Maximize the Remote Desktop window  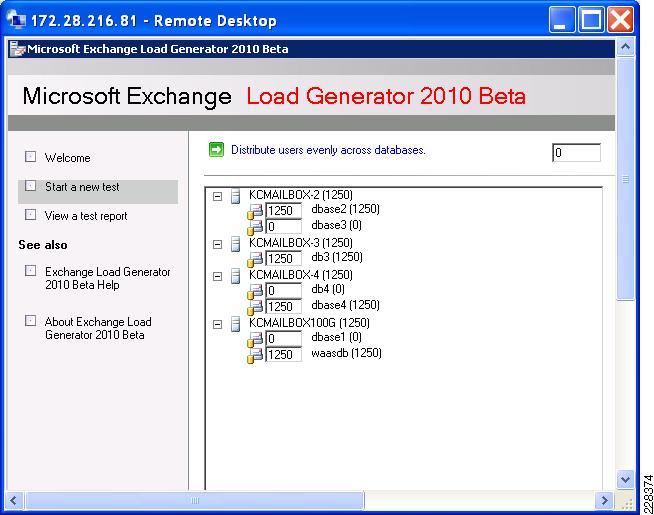click(591, 20)
